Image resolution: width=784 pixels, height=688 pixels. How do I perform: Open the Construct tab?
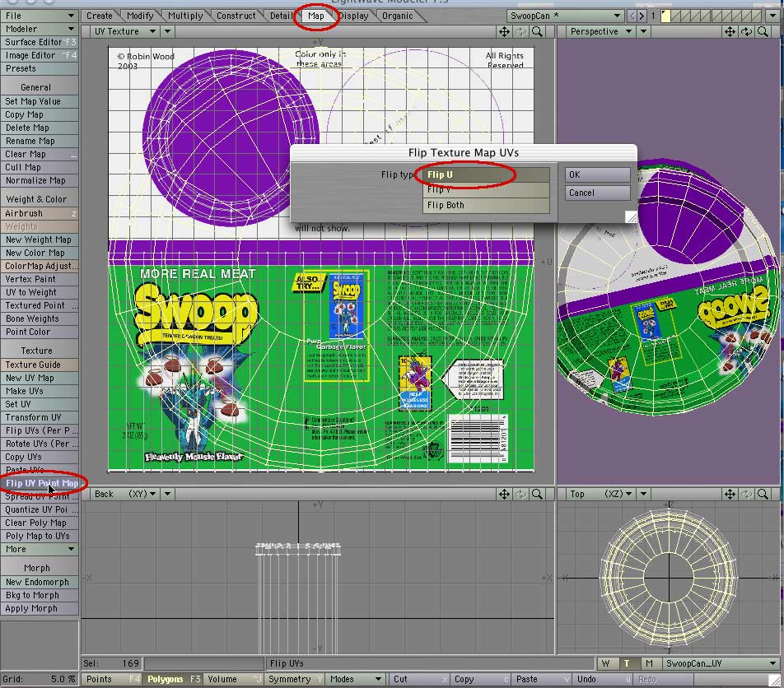[236, 16]
